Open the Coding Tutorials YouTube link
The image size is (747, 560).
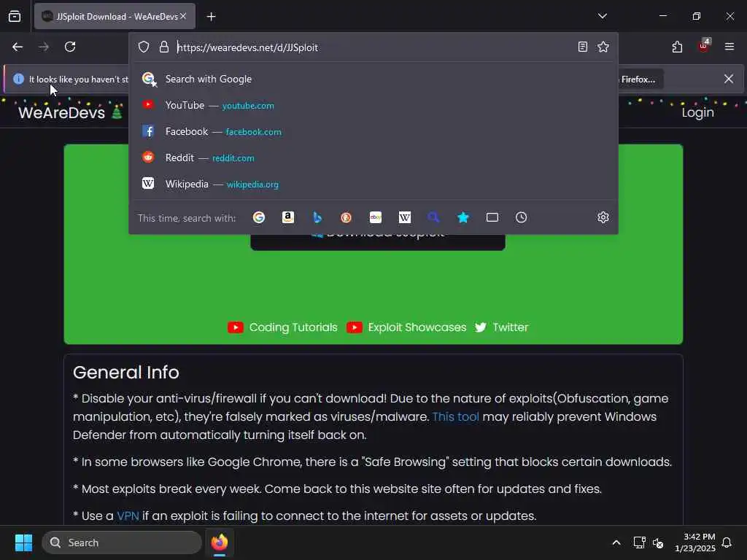tap(282, 327)
